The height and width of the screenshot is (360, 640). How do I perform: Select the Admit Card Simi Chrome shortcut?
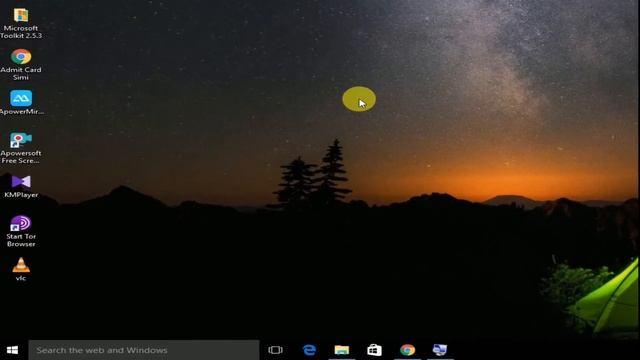coord(21,64)
